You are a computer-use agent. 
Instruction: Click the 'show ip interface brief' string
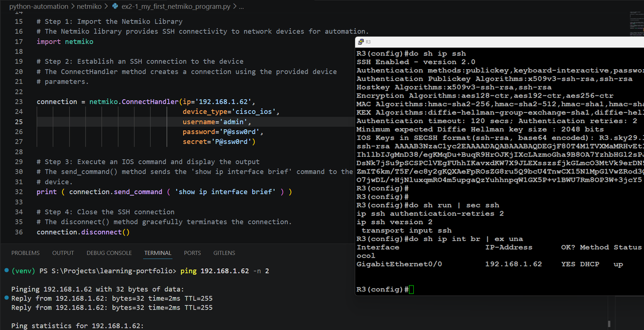(x=225, y=192)
